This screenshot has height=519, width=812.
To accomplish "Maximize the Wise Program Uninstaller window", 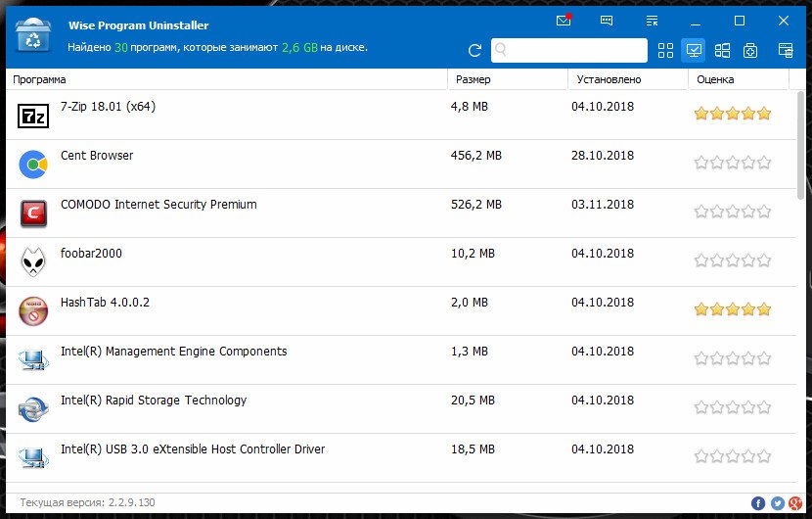I will [x=740, y=21].
